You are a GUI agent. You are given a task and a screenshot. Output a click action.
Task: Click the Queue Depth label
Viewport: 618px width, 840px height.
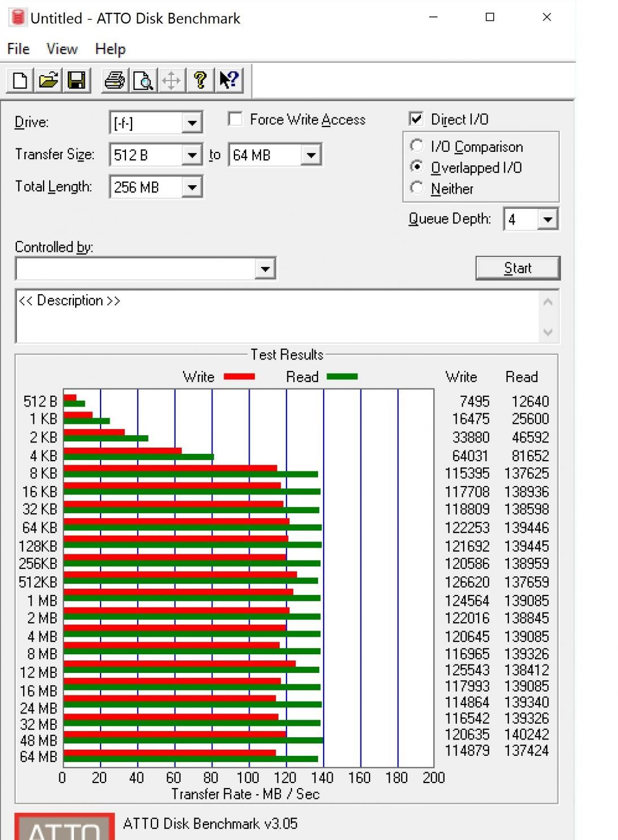tap(450, 219)
